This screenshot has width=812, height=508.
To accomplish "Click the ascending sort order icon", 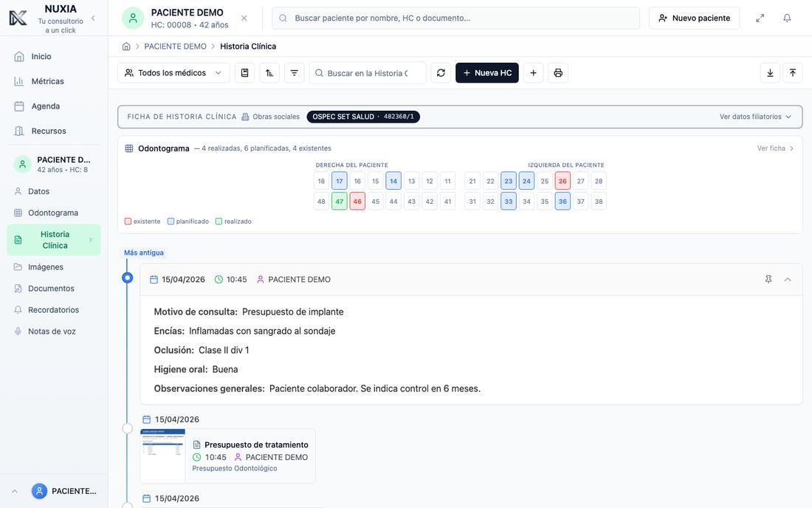I will [269, 73].
